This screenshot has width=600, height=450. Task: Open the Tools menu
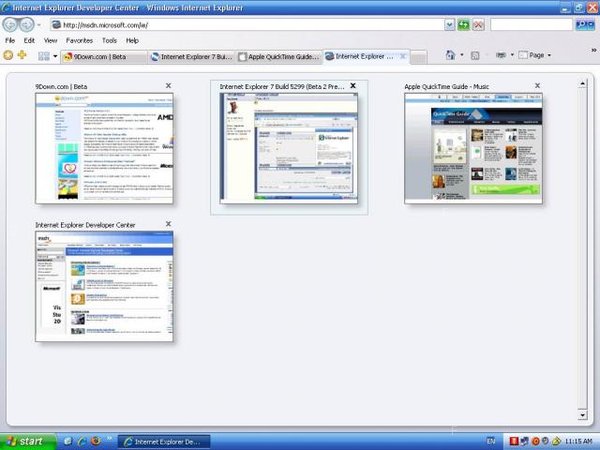pyautogui.click(x=109, y=41)
